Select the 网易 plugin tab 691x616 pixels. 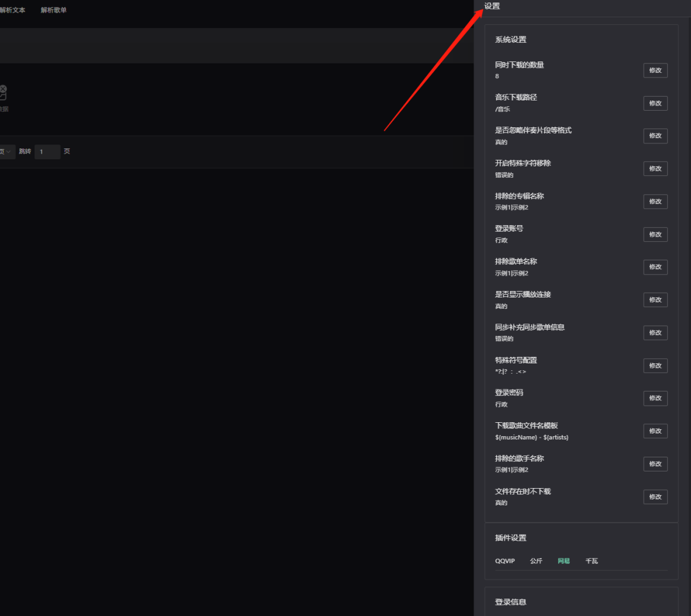(564, 561)
